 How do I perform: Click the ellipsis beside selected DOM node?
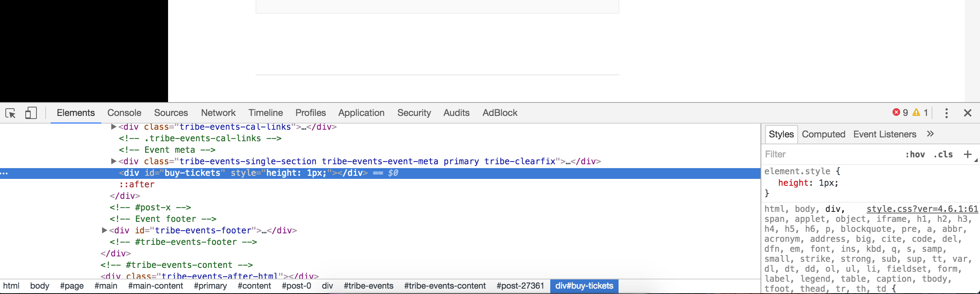[4, 173]
